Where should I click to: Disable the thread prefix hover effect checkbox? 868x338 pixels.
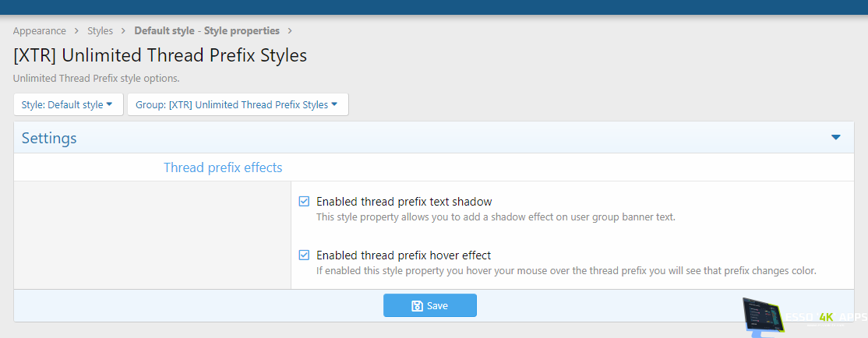(x=305, y=255)
